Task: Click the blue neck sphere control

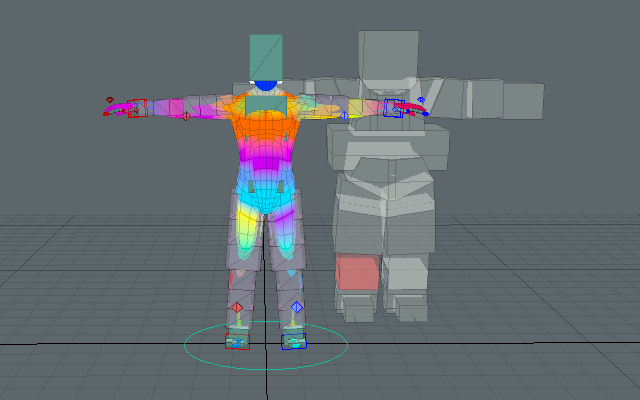Action: point(266,86)
